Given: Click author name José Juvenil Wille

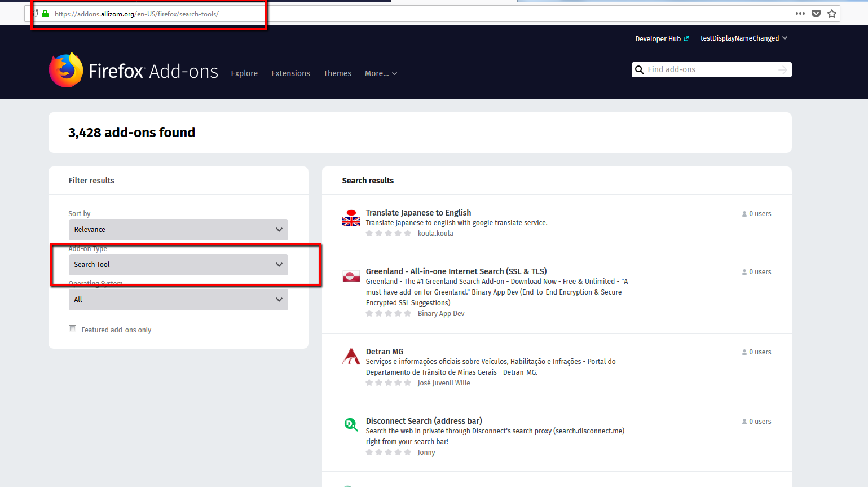Looking at the screenshot, I should pos(444,383).
